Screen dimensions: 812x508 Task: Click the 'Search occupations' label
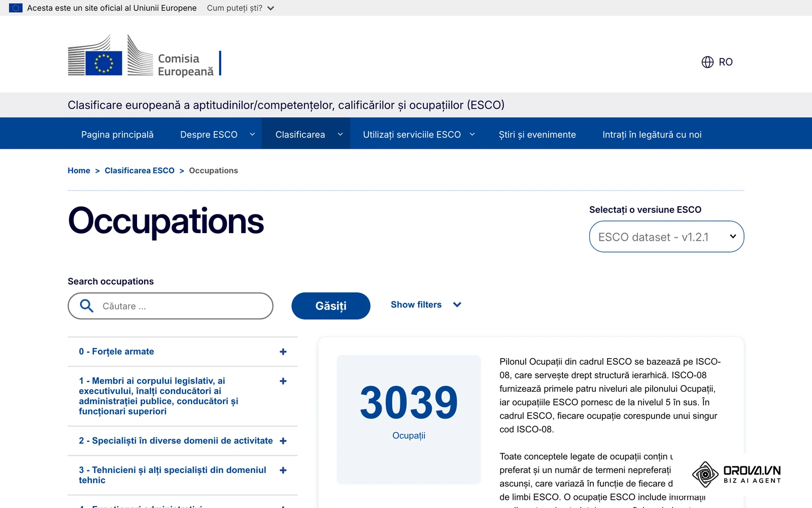[111, 281]
